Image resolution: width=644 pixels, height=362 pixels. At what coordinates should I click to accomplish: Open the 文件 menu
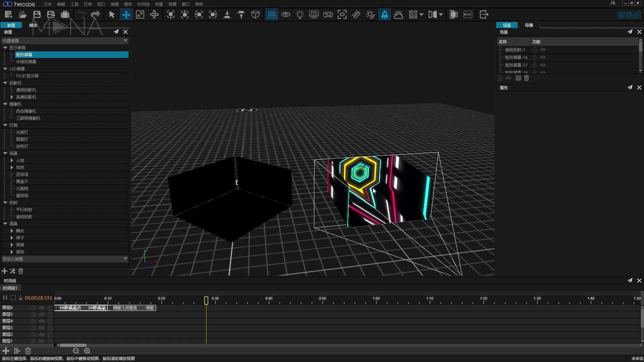point(48,4)
